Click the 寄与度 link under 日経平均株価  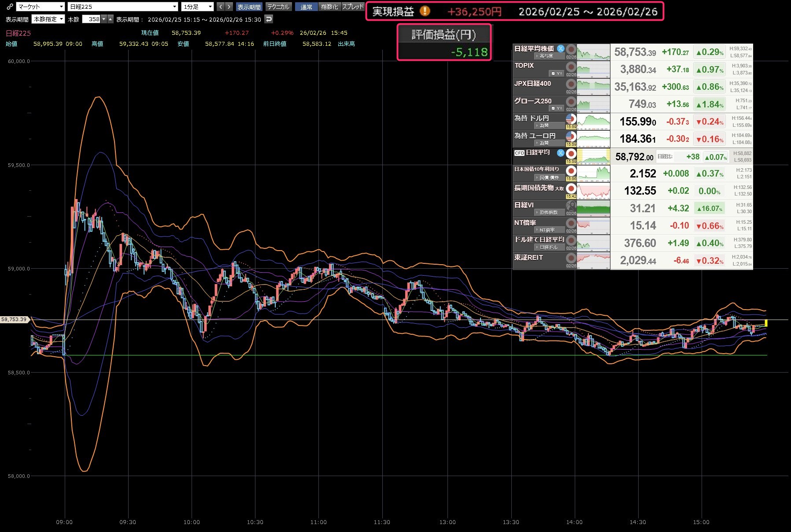546,56
